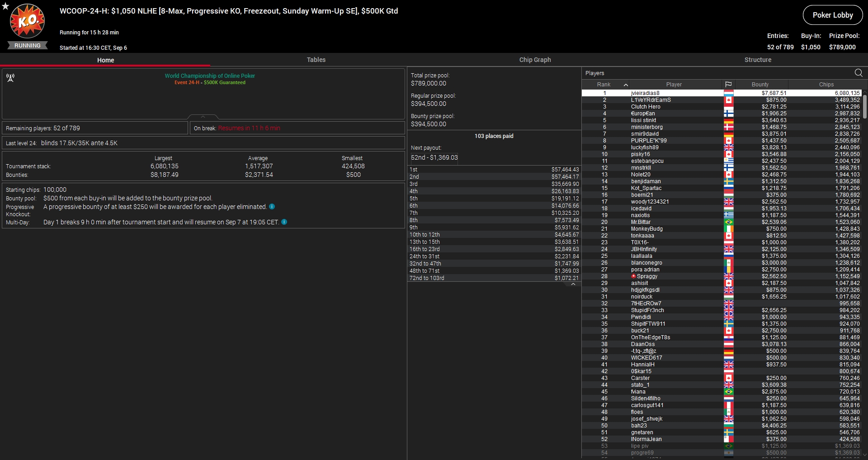
Task: Click the favorite star icon
Action: point(5,6)
